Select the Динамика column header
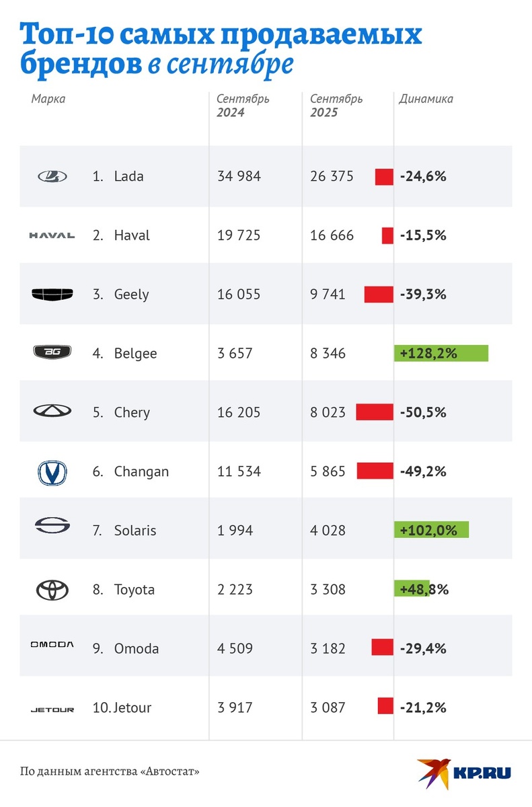This screenshot has width=532, height=807. [426, 99]
